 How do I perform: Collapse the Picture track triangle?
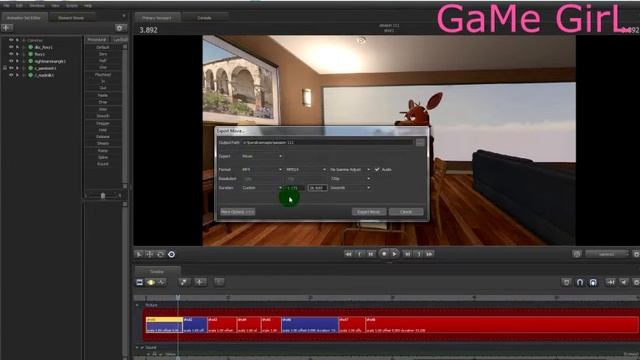(x=137, y=305)
